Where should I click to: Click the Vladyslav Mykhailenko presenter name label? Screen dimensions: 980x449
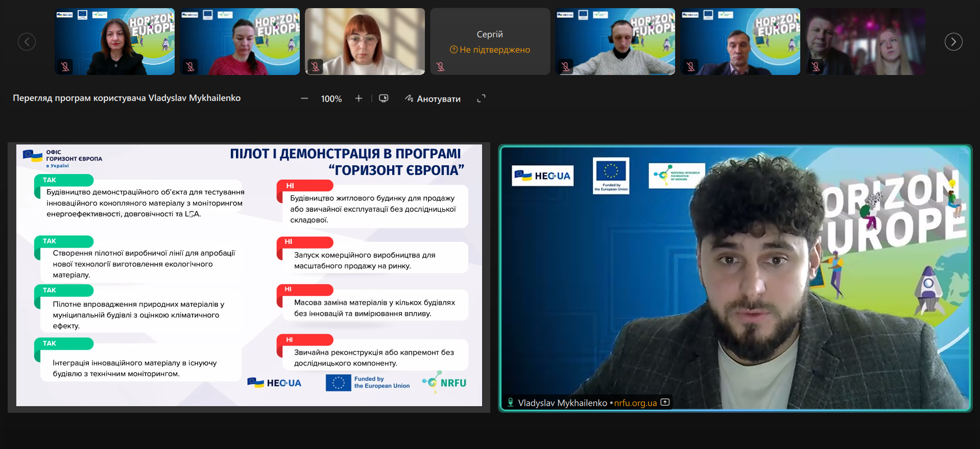tap(562, 403)
